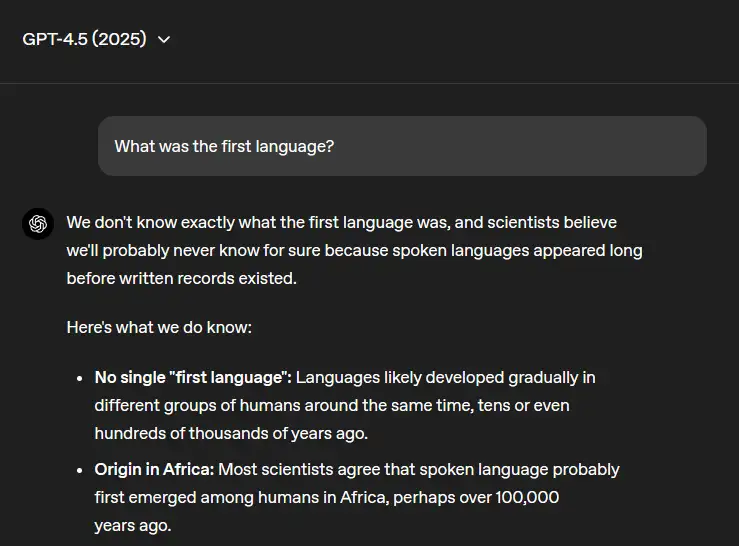This screenshot has height=546, width=739.
Task: Click the ChatGPT logo avatar beside the response
Action: click(x=38, y=223)
